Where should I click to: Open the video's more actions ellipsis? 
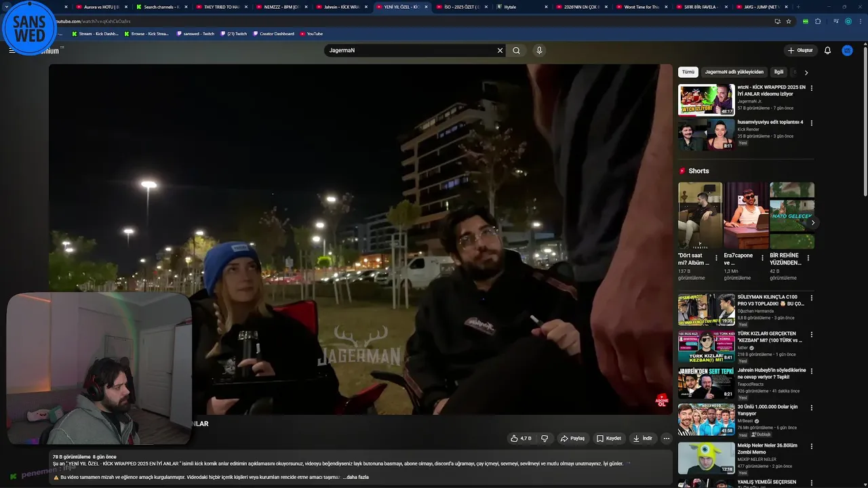pyautogui.click(x=666, y=439)
